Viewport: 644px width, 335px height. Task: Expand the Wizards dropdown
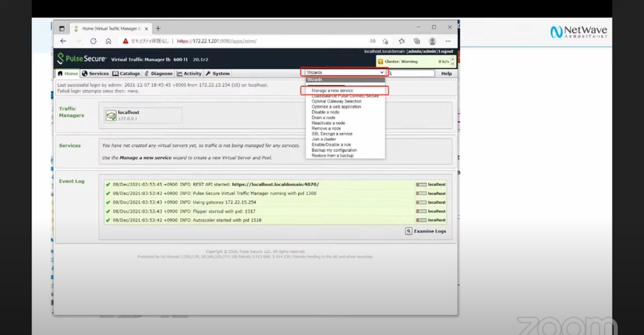[345, 72]
